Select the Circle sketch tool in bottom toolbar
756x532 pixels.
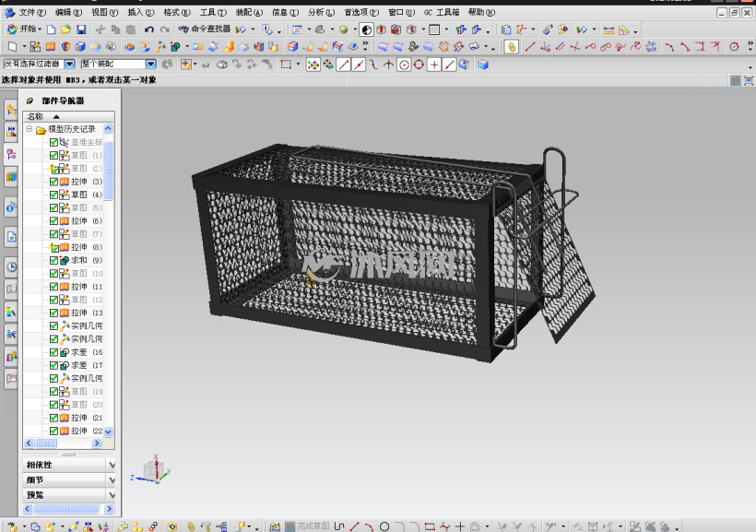point(384,526)
